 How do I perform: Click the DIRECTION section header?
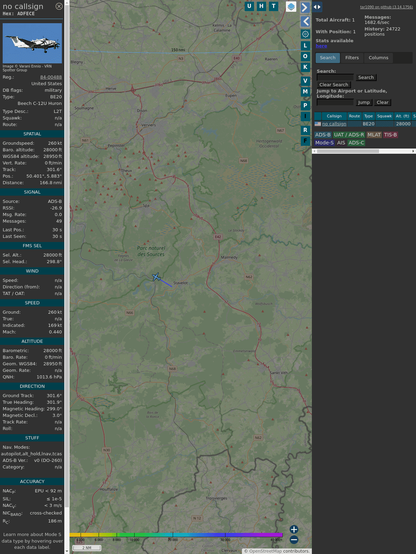(x=32, y=386)
